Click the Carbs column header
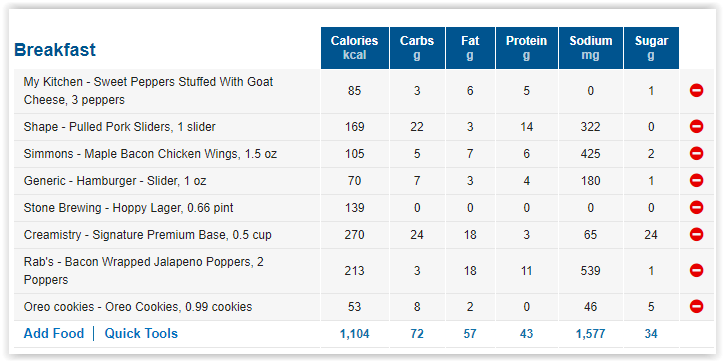Screen dimensions: 724x362 [417, 48]
